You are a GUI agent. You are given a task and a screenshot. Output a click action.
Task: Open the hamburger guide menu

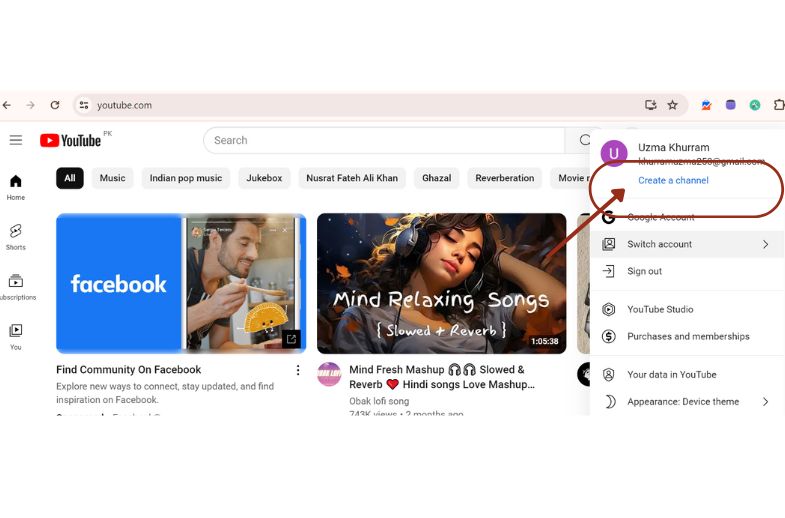(16, 140)
